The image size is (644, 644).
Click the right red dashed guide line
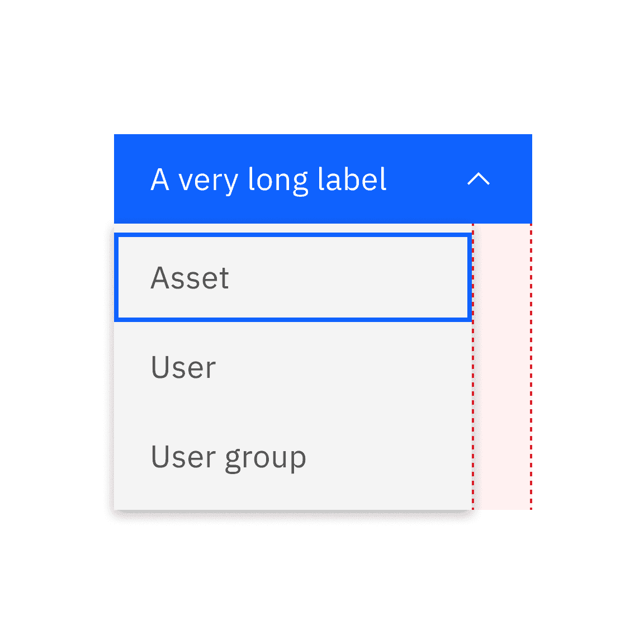[x=530, y=363]
